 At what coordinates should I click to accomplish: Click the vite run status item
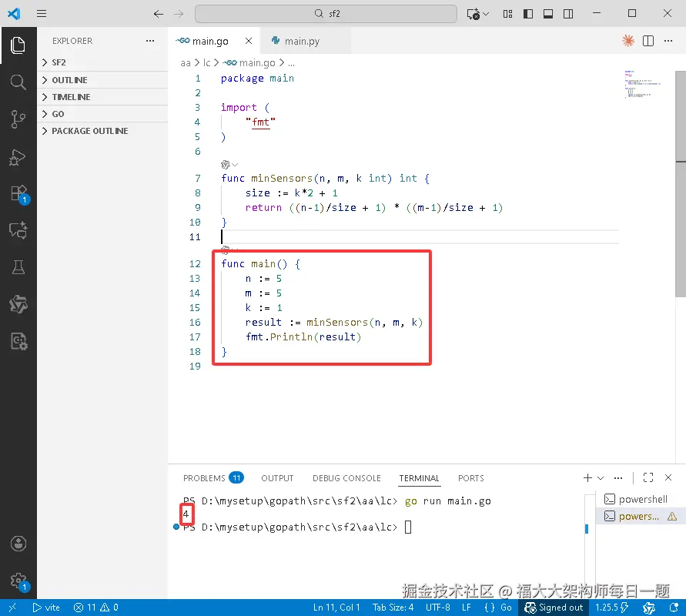click(x=46, y=608)
